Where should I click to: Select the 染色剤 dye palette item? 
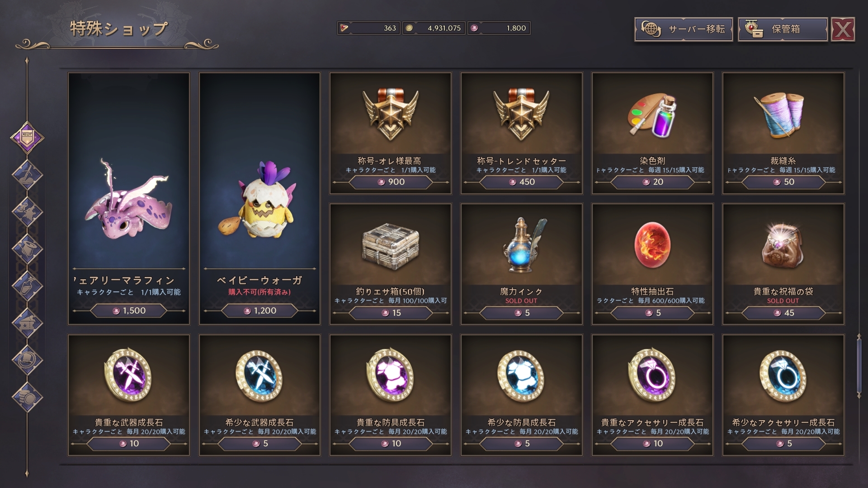click(x=652, y=133)
